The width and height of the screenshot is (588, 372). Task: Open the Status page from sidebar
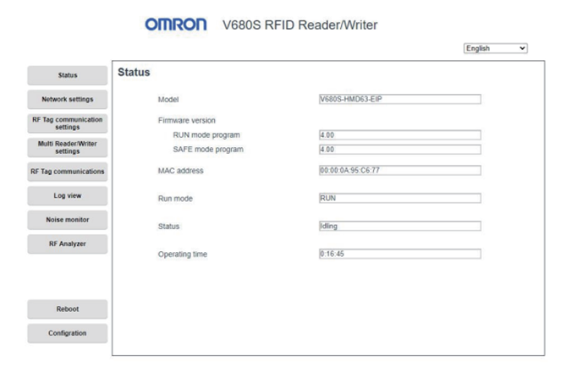pos(68,75)
